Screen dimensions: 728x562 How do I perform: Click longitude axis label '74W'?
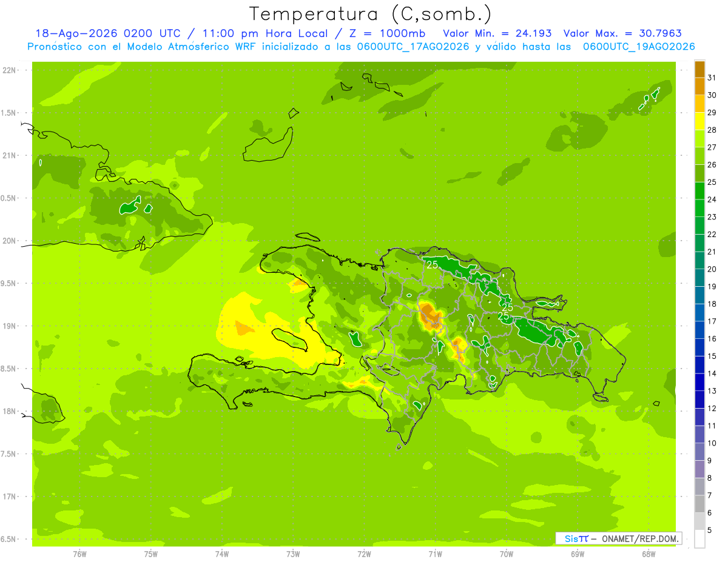click(x=221, y=554)
